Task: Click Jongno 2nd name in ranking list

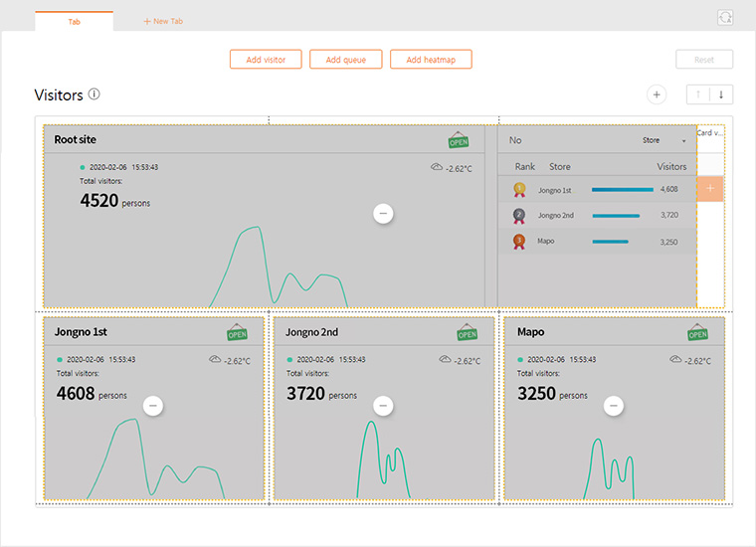Action: (x=556, y=216)
